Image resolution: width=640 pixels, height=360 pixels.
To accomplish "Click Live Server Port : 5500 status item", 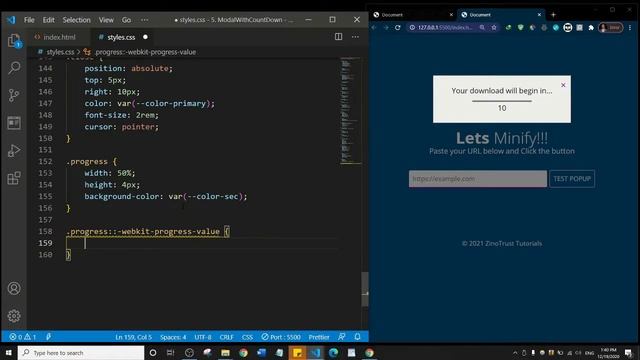I will (x=281, y=337).
